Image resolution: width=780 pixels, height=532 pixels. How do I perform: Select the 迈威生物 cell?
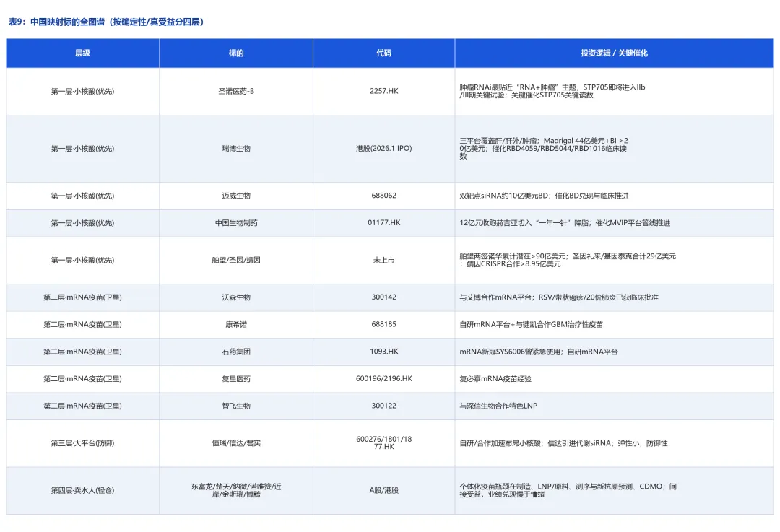coord(236,196)
